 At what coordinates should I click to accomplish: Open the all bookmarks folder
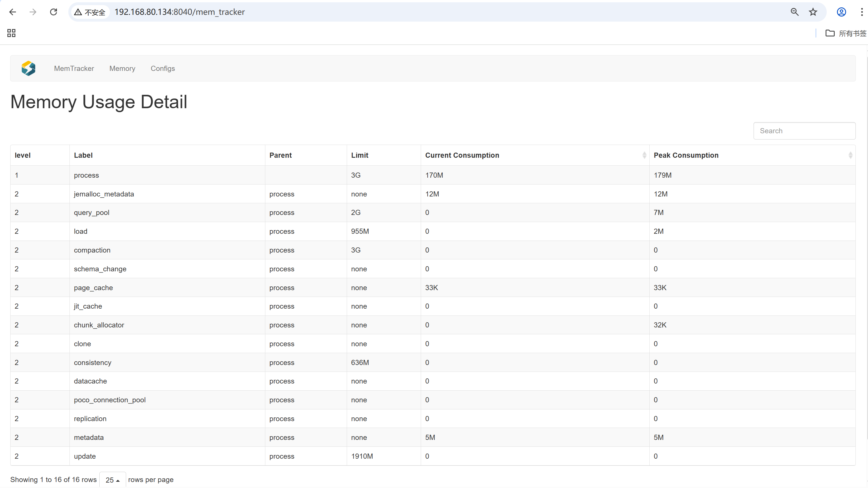pos(846,33)
